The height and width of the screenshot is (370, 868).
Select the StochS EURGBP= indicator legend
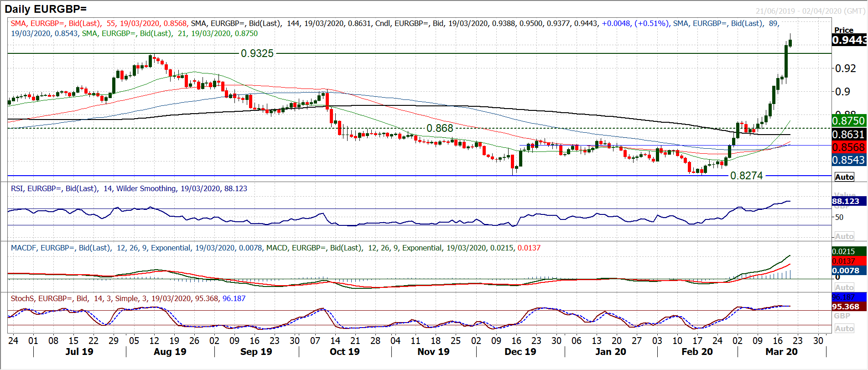coord(128,298)
